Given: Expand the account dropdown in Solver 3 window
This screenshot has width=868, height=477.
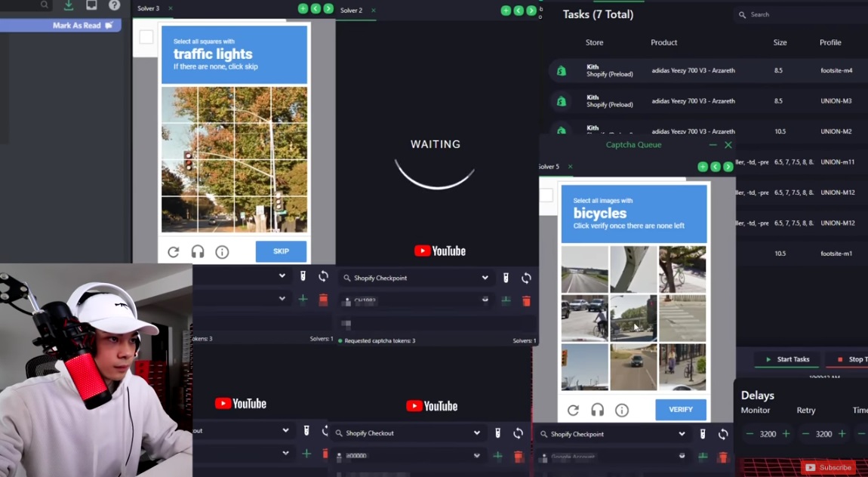Looking at the screenshot, I should [x=282, y=299].
